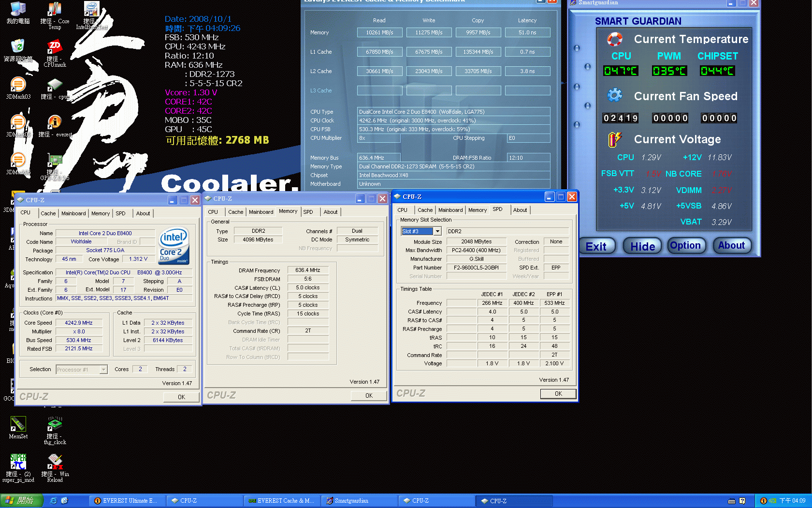812x508 pixels.
Task: Click Exit in Smart Guardian
Action: (x=596, y=246)
